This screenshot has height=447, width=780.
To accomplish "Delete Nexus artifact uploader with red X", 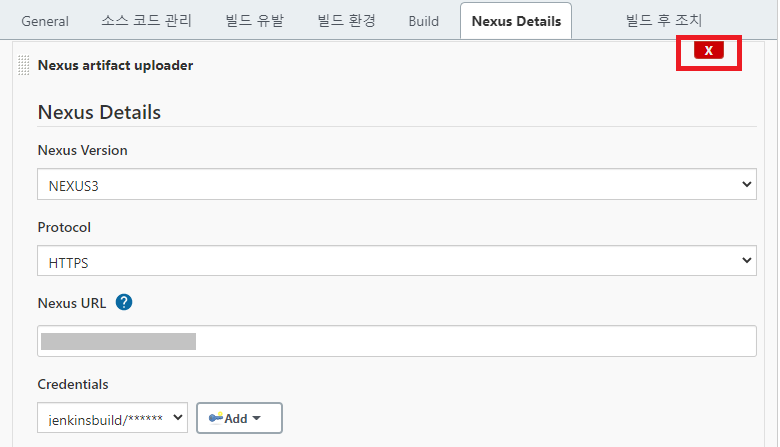I will point(709,51).
